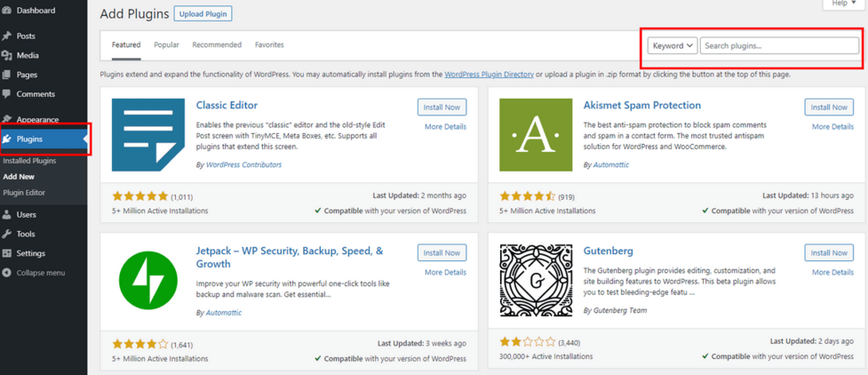Collapse the admin sidebar menu
The image size is (868, 375).
point(34,273)
